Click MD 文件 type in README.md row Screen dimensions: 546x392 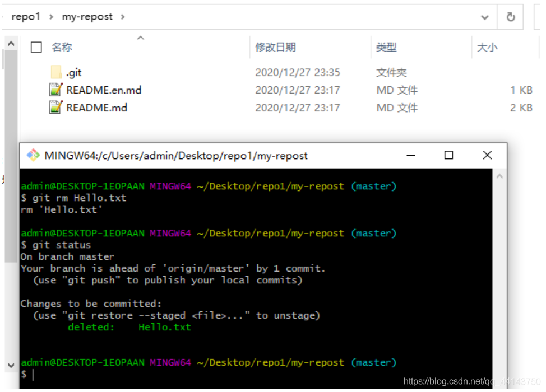pyautogui.click(x=397, y=108)
